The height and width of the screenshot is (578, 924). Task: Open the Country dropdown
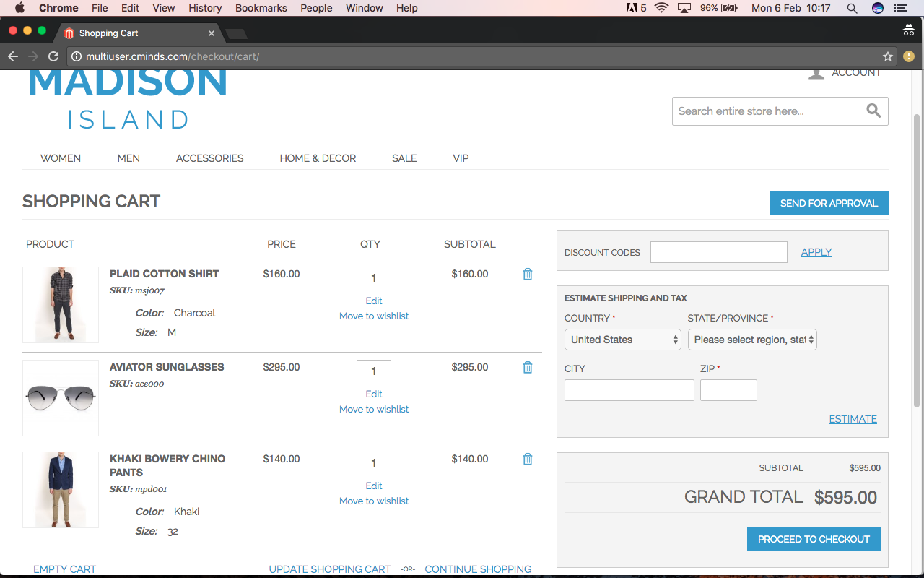coord(623,340)
